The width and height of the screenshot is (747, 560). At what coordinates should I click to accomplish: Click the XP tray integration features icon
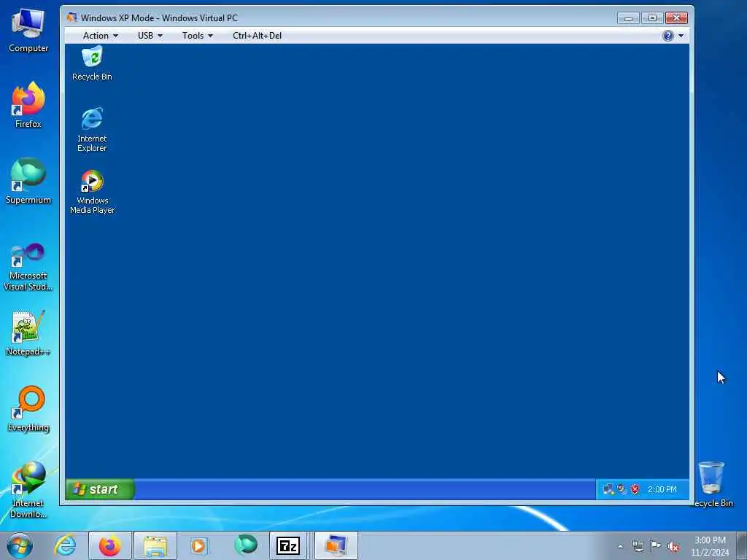pyautogui.click(x=622, y=489)
